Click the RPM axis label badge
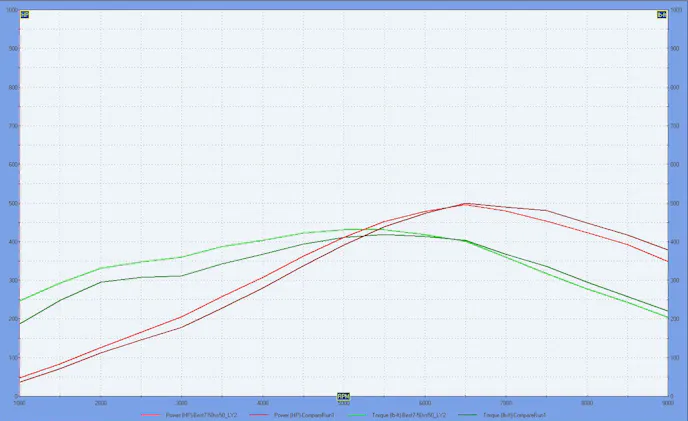 click(343, 396)
